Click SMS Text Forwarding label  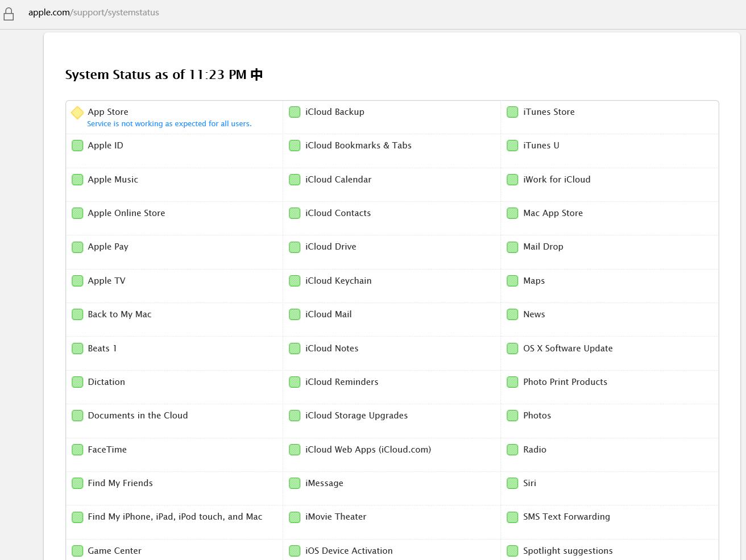pos(566,517)
